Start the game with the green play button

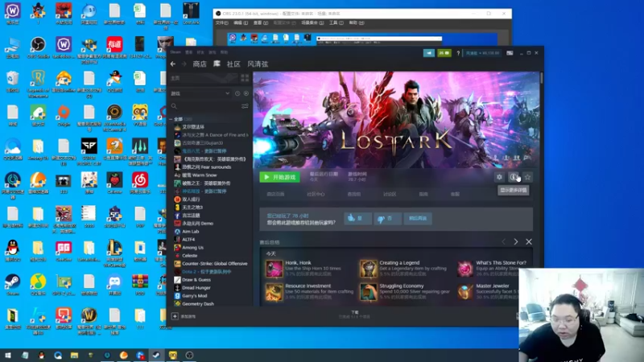point(279,177)
